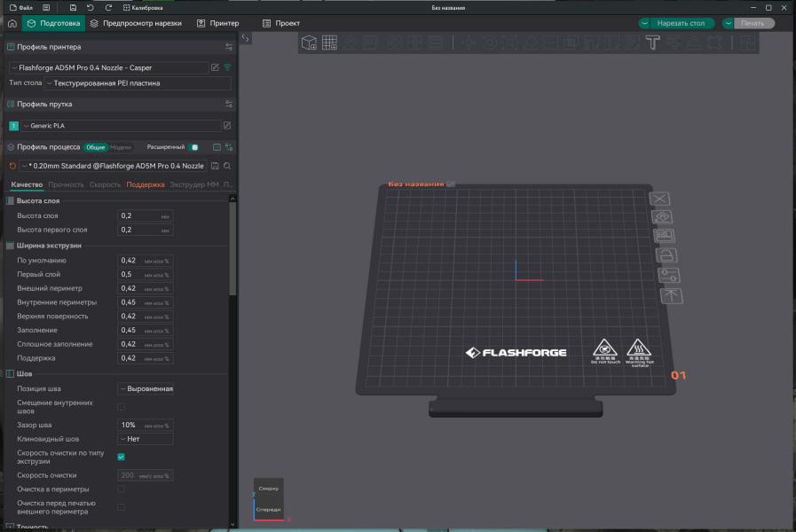This screenshot has height=532, width=796.
Task: Open the Поддержка settings tab
Action: pyautogui.click(x=146, y=184)
